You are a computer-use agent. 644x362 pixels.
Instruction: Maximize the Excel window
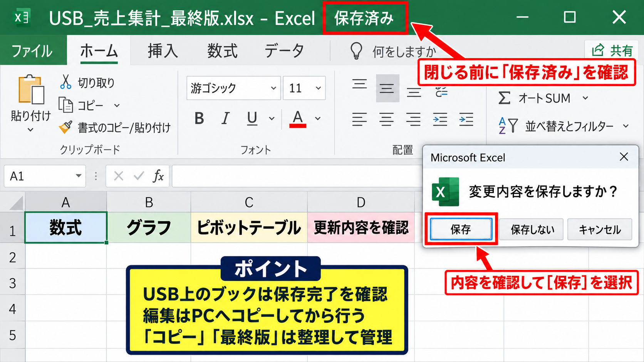point(570,17)
